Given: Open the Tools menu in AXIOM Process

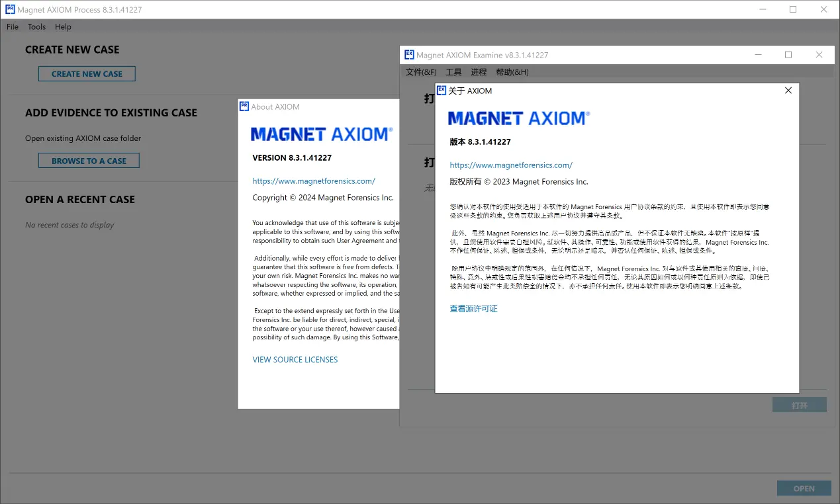Looking at the screenshot, I should [x=36, y=26].
